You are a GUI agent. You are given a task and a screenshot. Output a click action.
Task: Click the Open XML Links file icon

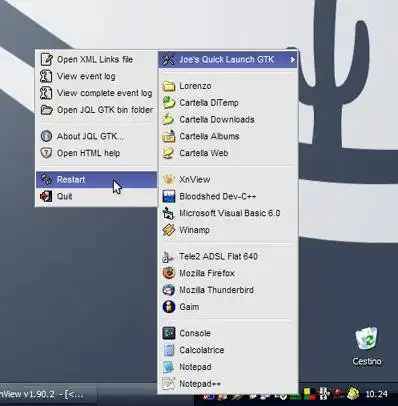[x=46, y=60]
